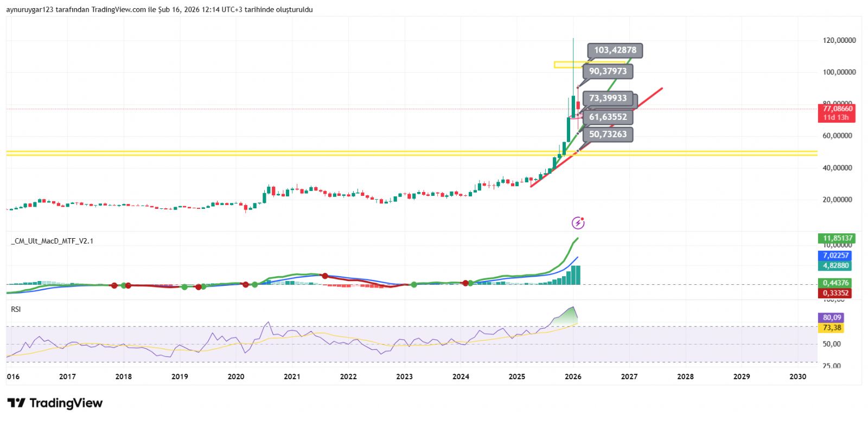The image size is (868, 421).
Task: Click the purple lightning bolt event icon
Action: (578, 223)
